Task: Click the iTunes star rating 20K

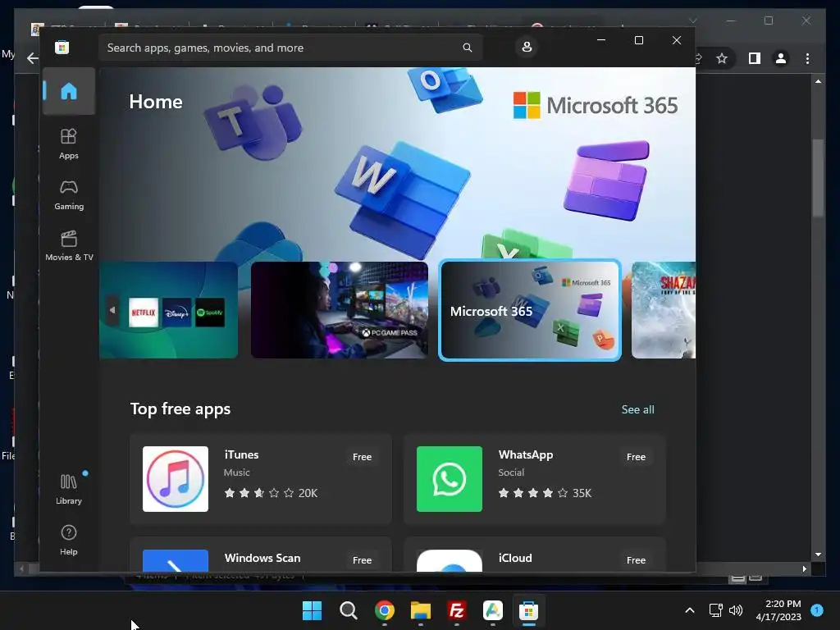Action: tap(271, 493)
